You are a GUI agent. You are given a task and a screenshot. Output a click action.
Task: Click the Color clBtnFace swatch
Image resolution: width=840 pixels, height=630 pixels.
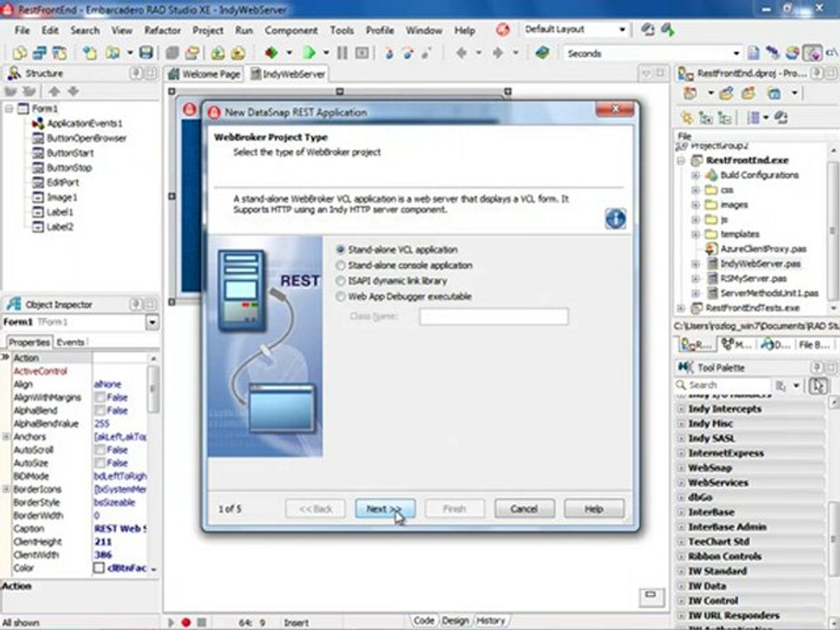99,568
